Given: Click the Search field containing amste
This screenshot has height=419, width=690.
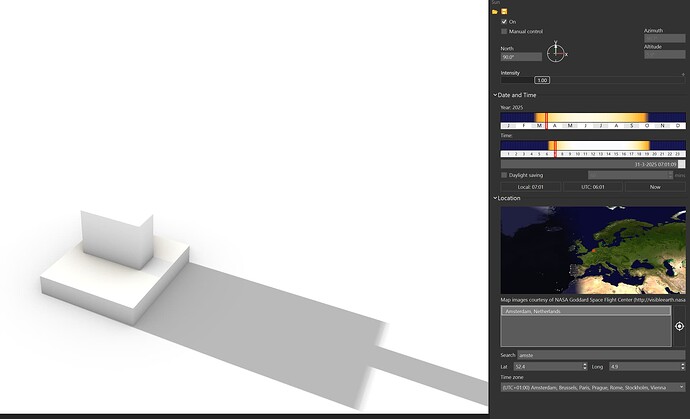Looking at the screenshot, I should coord(601,355).
